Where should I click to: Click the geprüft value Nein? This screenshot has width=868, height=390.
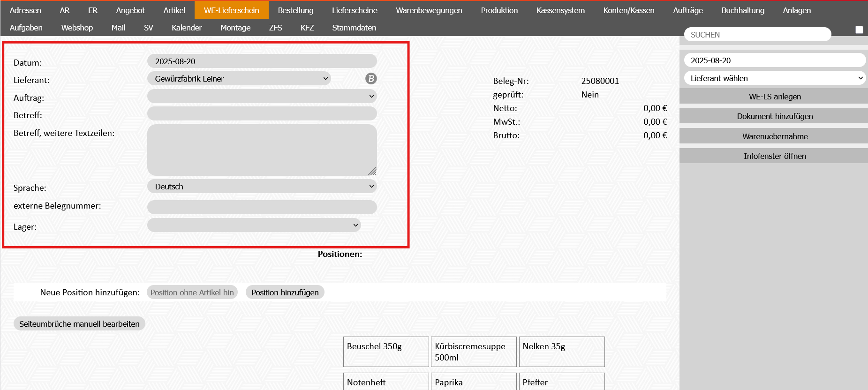coord(590,95)
